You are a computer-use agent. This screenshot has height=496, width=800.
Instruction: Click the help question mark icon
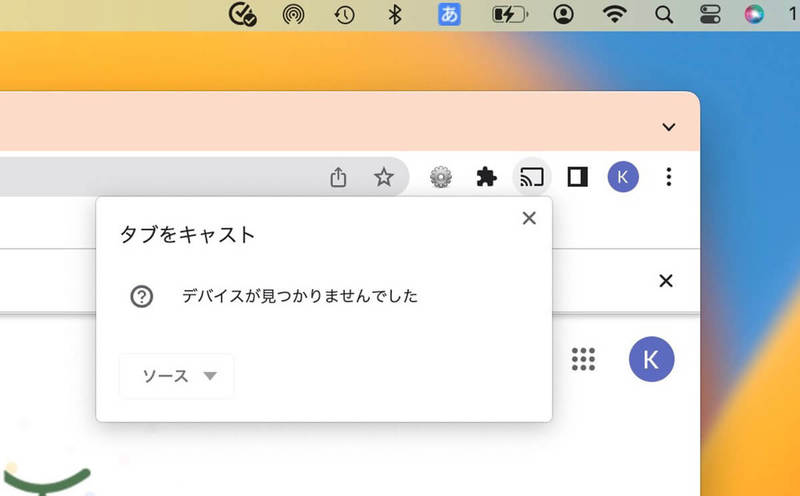pyautogui.click(x=141, y=296)
